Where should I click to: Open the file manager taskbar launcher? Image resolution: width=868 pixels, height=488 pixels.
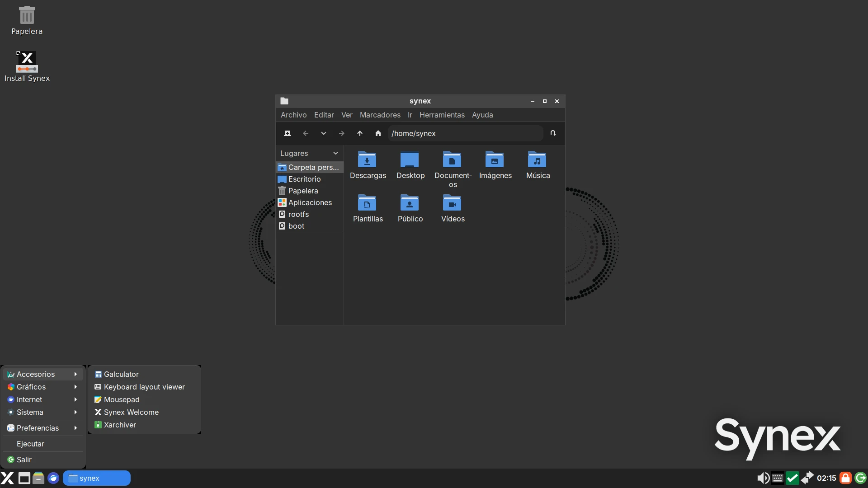point(38,478)
